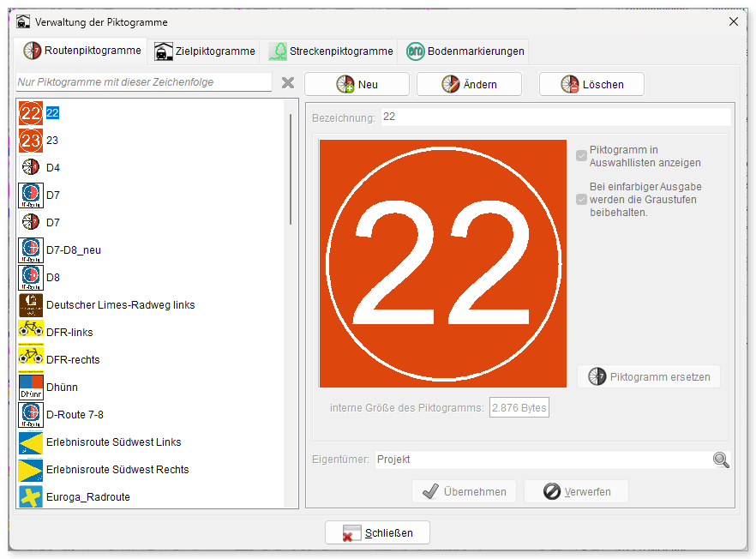Create a new pictogram with Neu
The image size is (756, 559).
pyautogui.click(x=357, y=84)
